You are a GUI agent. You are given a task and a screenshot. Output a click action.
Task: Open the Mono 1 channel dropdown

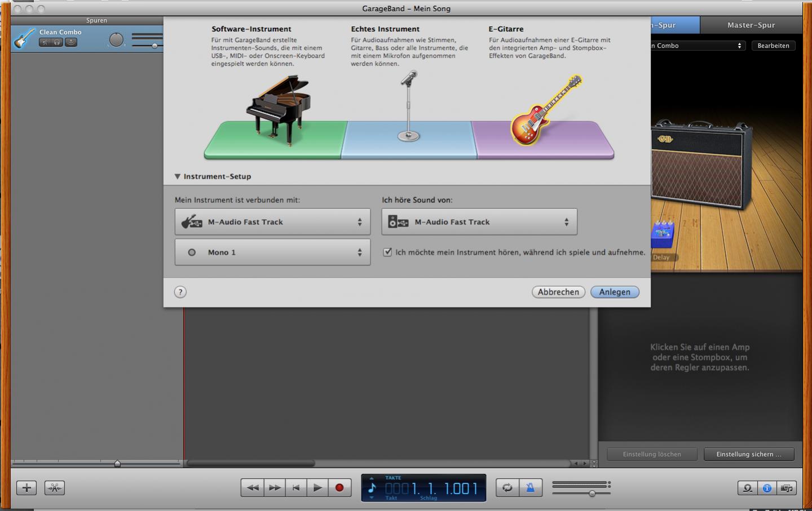272,252
